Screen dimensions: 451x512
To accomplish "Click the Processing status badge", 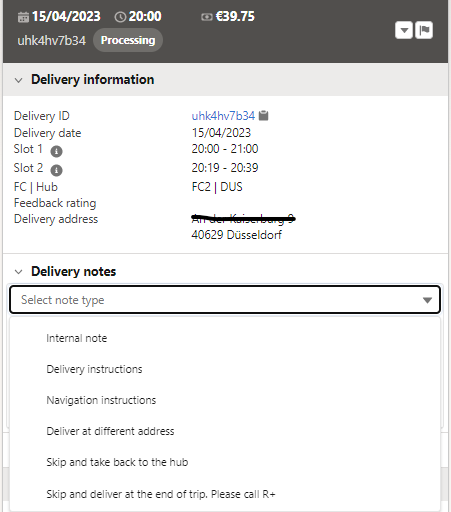I will (x=128, y=40).
